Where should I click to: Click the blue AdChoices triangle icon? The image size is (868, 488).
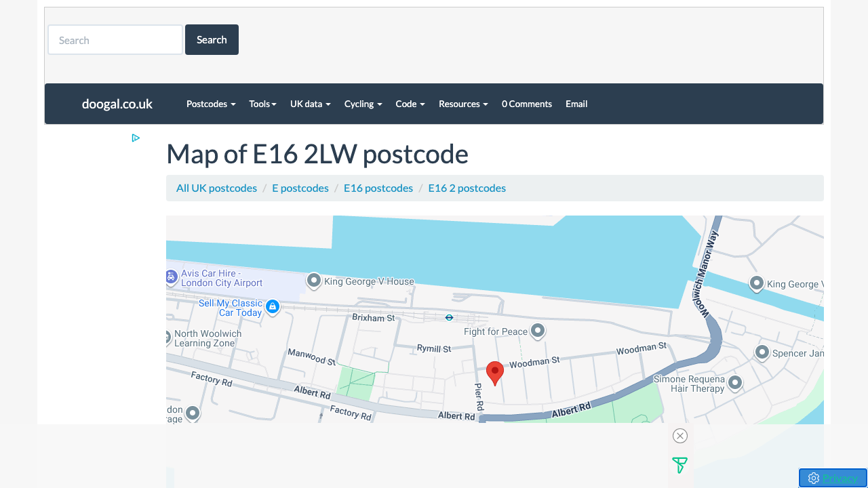click(x=136, y=138)
